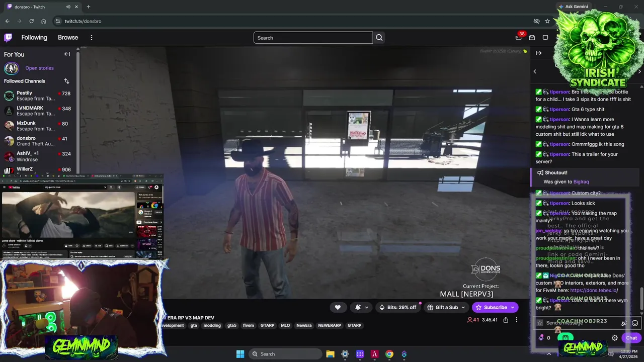Open a new browser tab
The height and width of the screenshot is (362, 644).
coord(88,7)
